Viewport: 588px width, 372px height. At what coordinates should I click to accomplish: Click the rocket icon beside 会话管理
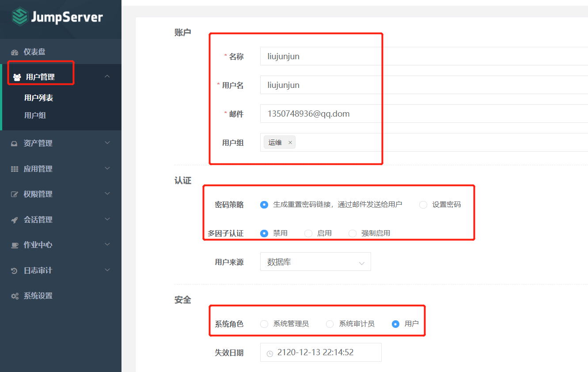[x=15, y=220]
